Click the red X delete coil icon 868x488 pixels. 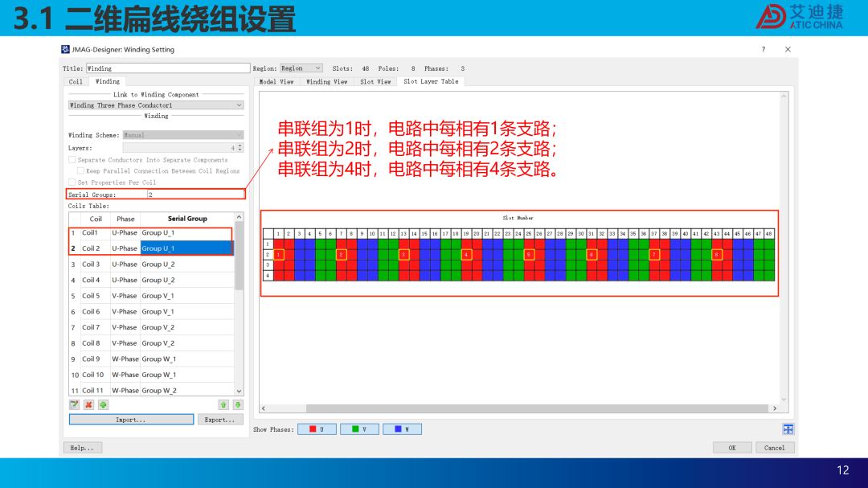(88, 405)
